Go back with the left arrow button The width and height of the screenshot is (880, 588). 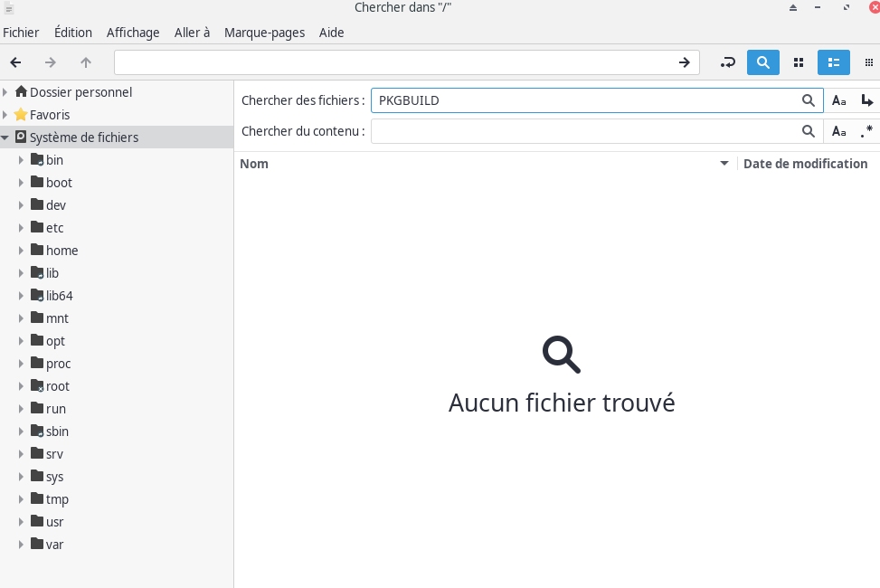click(15, 62)
